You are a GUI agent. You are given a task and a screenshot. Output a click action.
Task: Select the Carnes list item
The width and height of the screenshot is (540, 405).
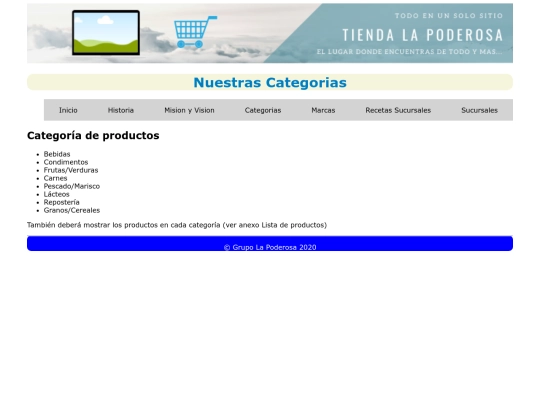(55, 178)
